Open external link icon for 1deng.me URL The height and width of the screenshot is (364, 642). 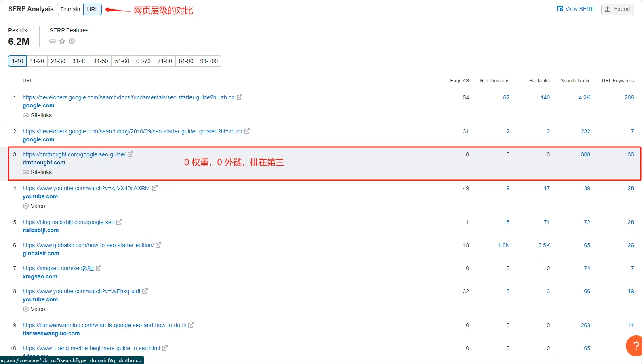[x=165, y=348]
